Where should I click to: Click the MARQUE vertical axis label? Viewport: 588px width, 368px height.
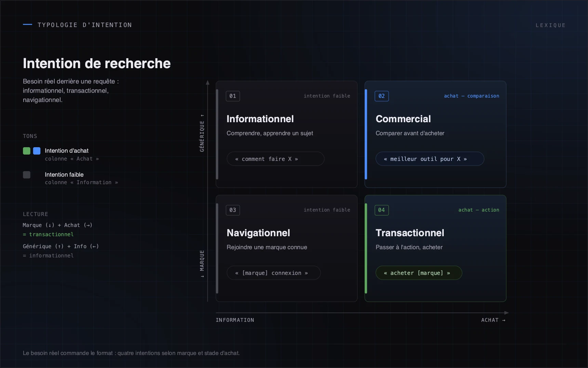point(202,264)
